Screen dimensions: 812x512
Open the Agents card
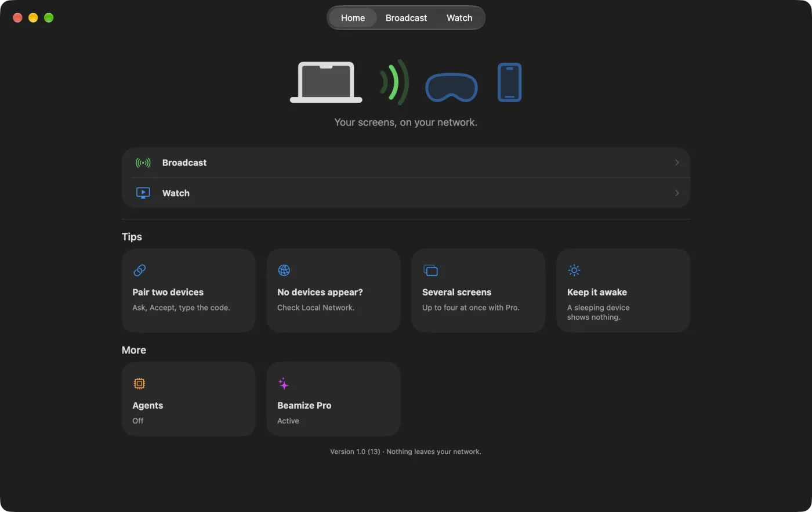pos(188,399)
